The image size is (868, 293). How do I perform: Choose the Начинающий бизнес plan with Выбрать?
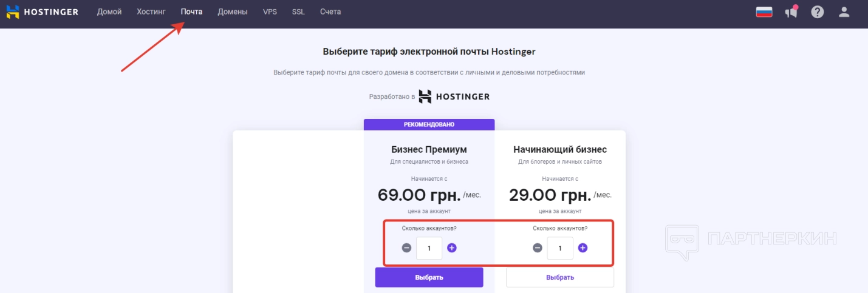pyautogui.click(x=559, y=277)
